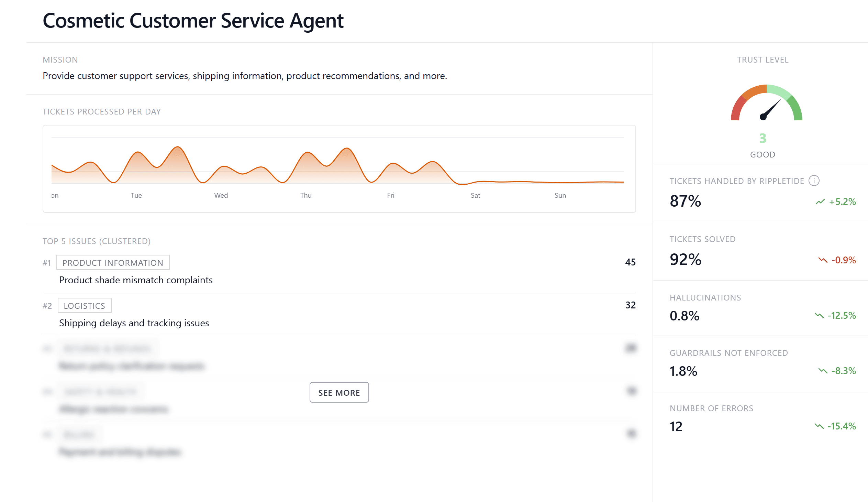The image size is (868, 502).
Task: Select the PRODUCT INFORMATION tag
Action: [x=113, y=263]
